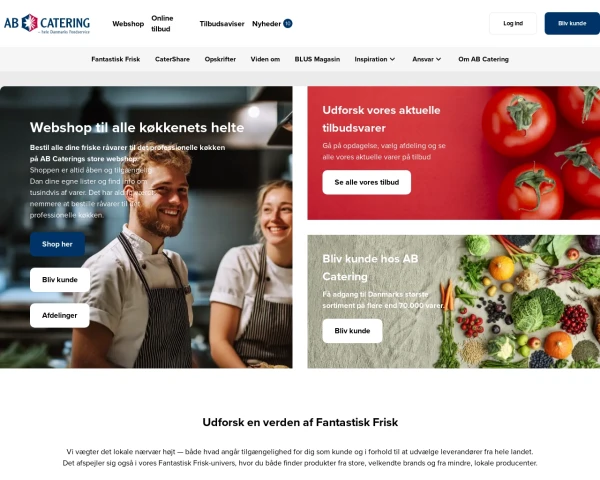
Task: Go to Viden om page
Action: point(265,59)
